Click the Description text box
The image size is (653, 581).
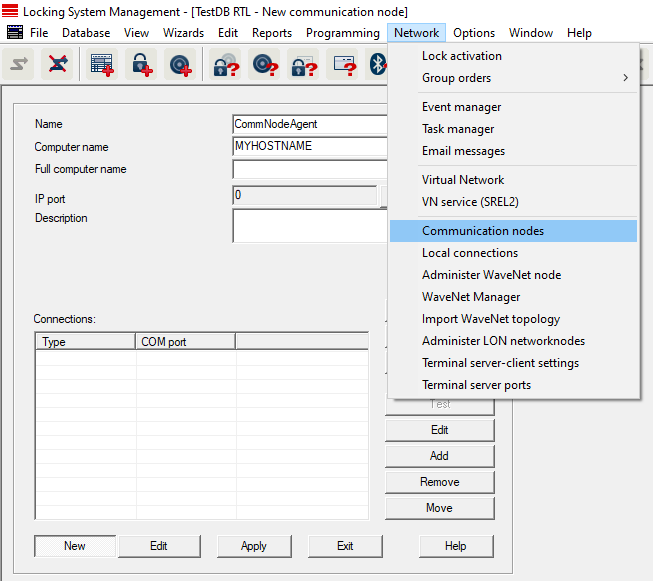point(309,225)
